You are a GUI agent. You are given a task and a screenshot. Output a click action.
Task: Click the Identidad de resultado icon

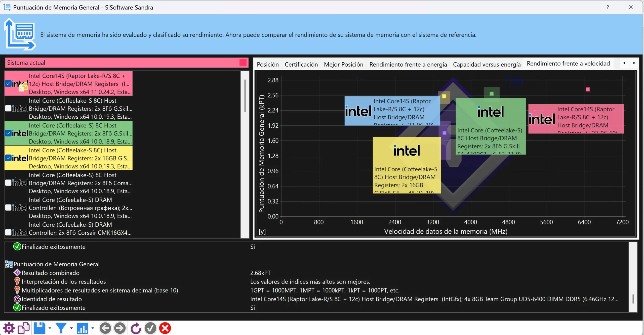pyautogui.click(x=17, y=299)
